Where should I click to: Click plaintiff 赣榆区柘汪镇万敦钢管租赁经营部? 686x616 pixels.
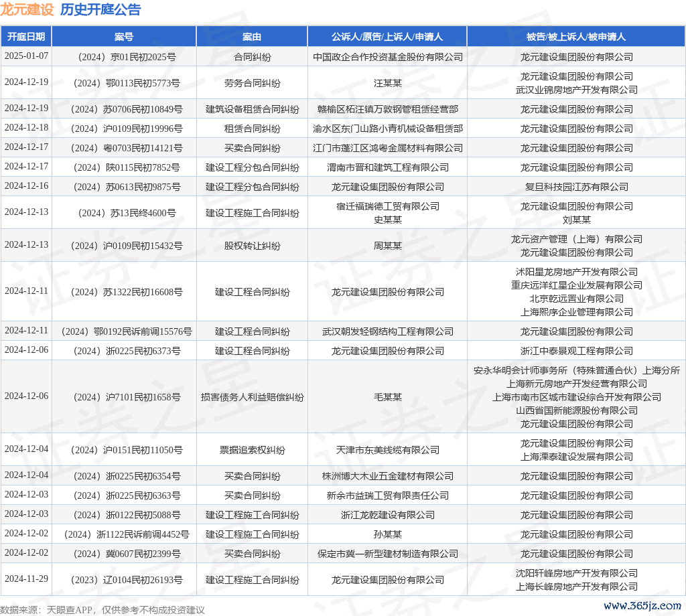pos(388,109)
